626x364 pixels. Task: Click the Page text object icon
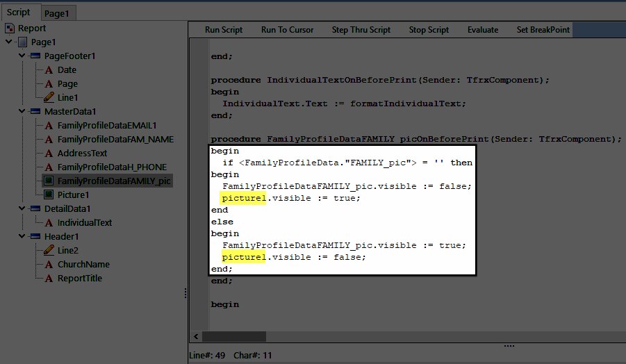[49, 84]
